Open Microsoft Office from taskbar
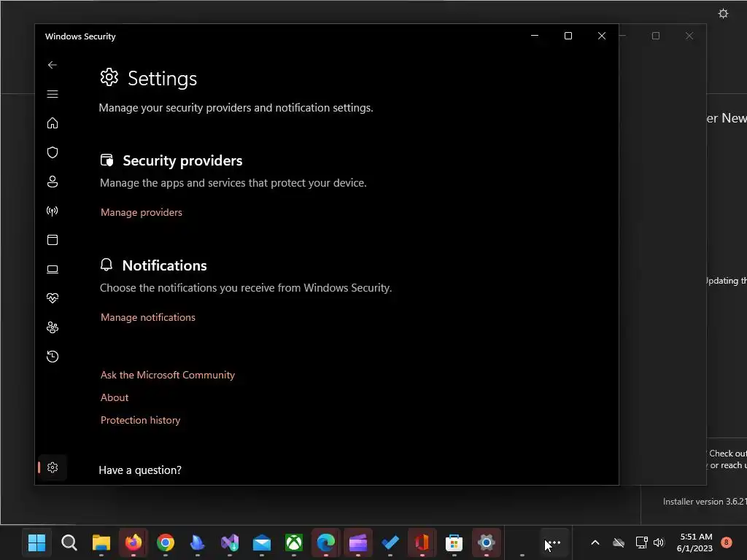 pos(422,542)
